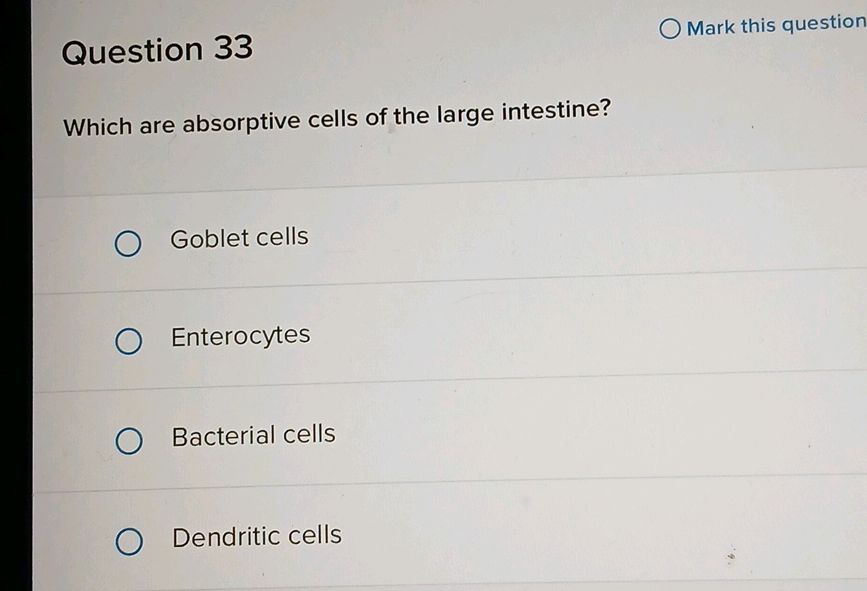Click the empty circle beside Goblet cells

tap(127, 241)
